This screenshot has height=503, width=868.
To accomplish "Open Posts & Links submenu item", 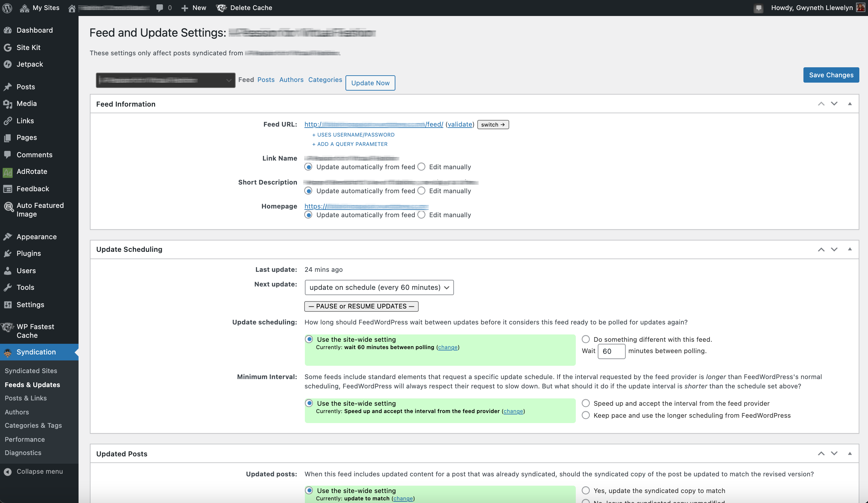I will click(26, 398).
